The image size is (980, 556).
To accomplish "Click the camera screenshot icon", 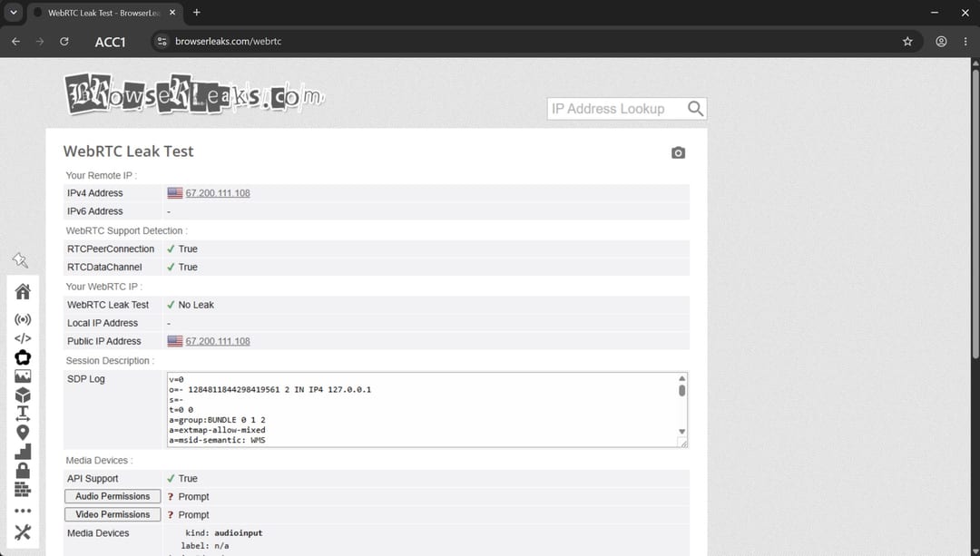I will click(678, 153).
